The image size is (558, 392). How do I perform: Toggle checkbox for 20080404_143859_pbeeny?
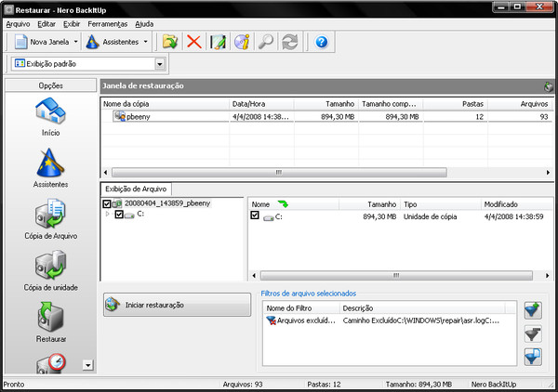coord(106,203)
